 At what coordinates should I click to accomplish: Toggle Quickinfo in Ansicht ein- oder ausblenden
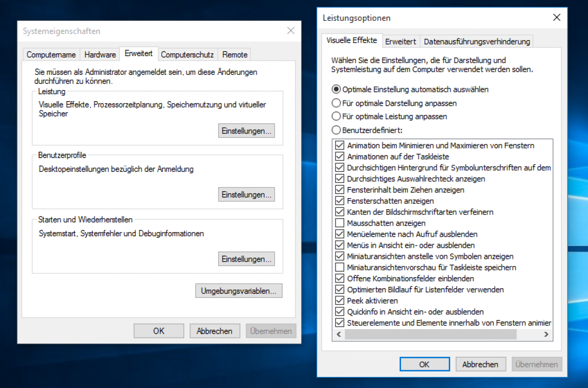coord(340,311)
